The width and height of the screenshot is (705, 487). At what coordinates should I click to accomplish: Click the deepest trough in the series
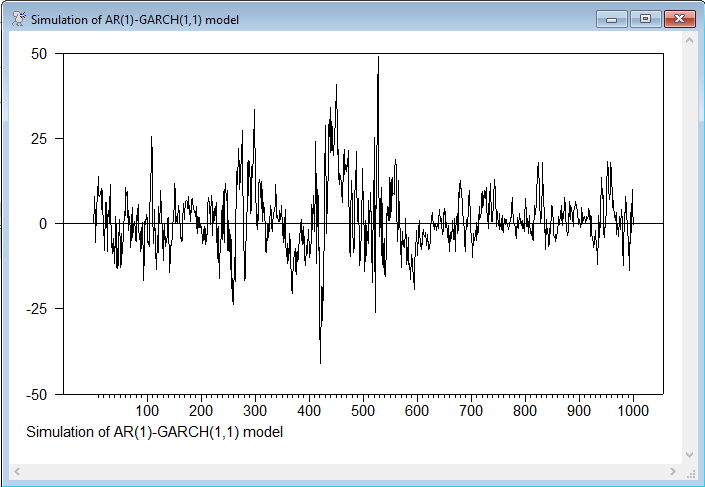pos(320,362)
